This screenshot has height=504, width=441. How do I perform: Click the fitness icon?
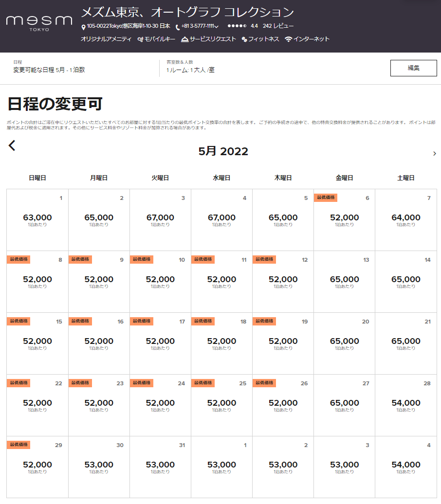[x=244, y=39]
